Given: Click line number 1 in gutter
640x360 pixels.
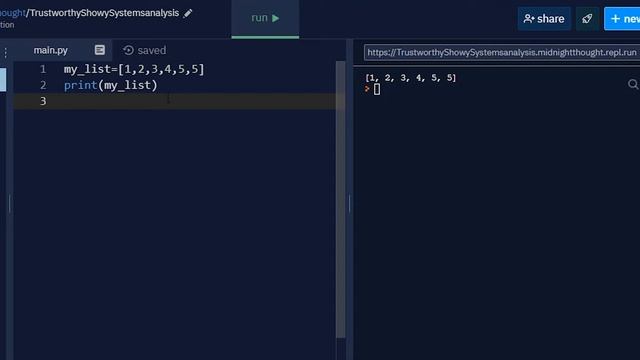Looking at the screenshot, I should coord(43,69).
